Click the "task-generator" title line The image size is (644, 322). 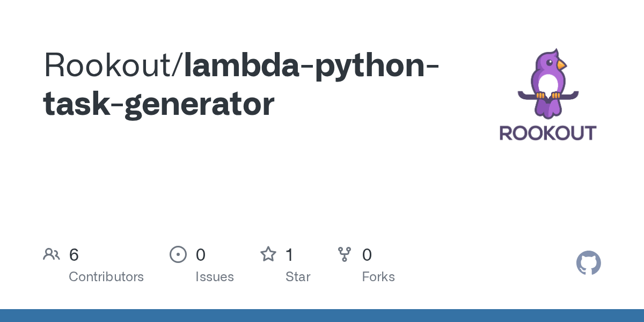coord(158,104)
